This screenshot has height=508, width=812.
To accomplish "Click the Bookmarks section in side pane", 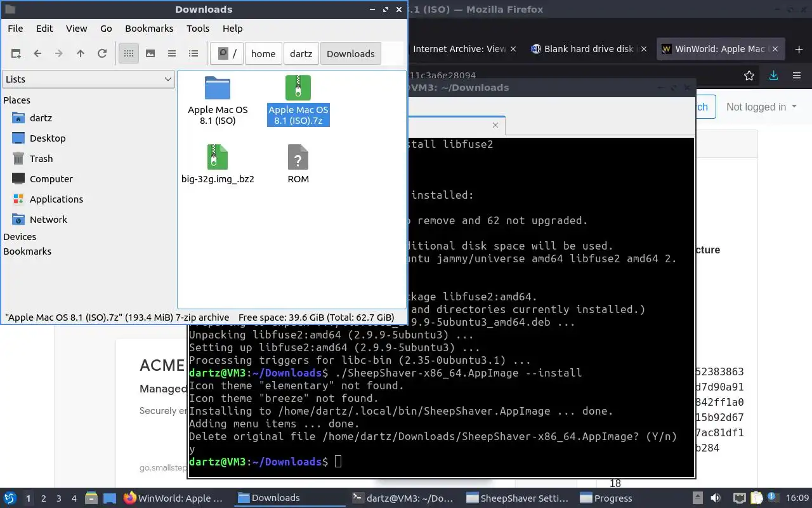I will point(27,251).
